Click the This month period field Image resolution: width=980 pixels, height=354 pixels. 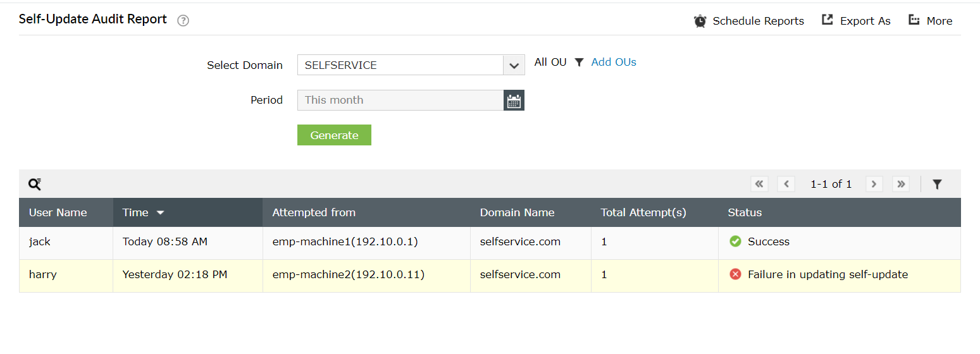click(400, 100)
